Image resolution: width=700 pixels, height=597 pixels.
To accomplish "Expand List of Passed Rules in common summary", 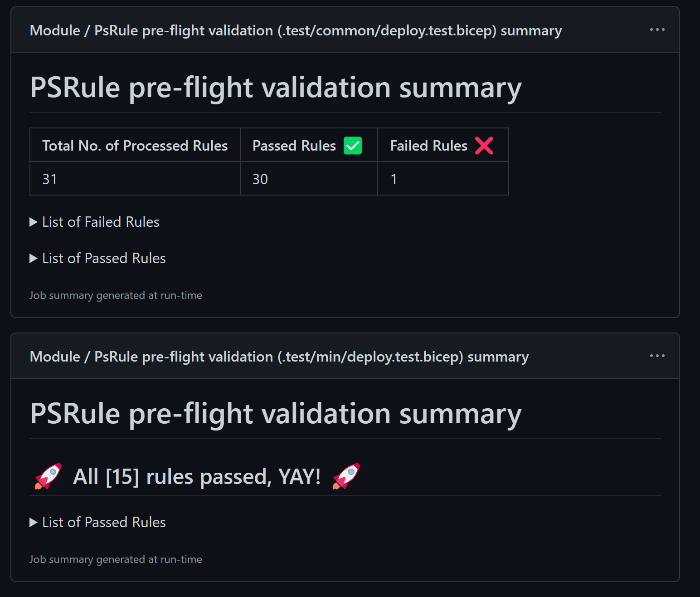I will pyautogui.click(x=103, y=258).
